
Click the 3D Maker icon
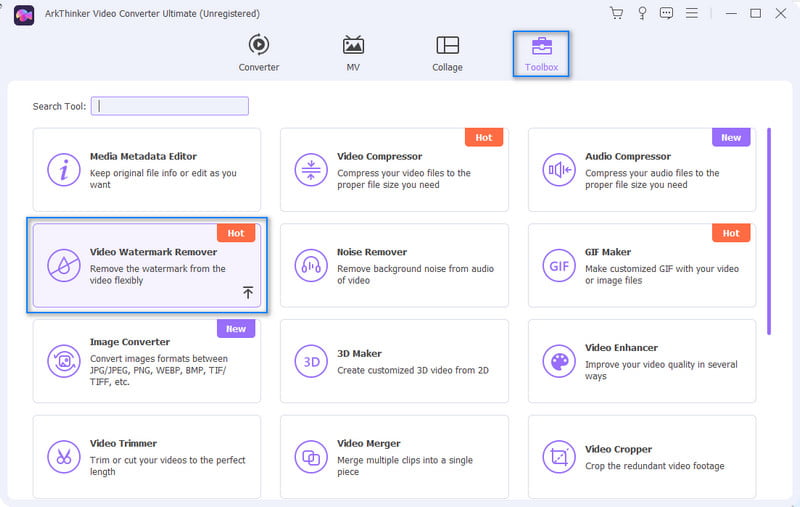point(311,361)
